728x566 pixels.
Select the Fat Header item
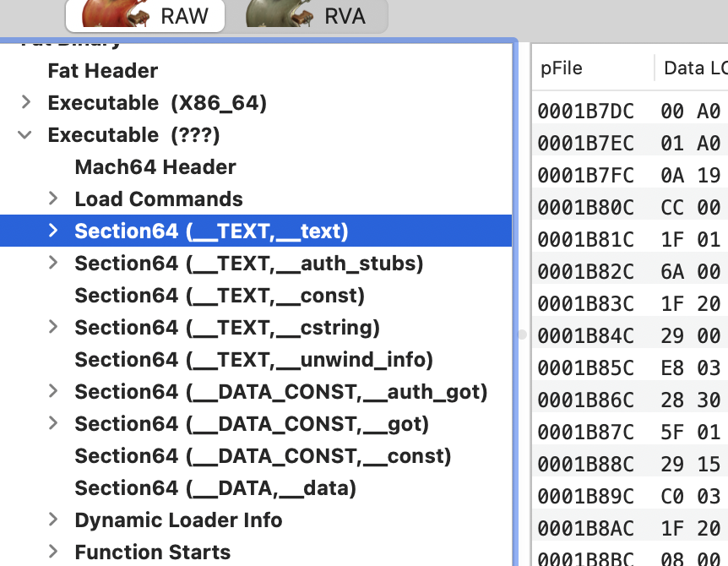click(x=102, y=71)
